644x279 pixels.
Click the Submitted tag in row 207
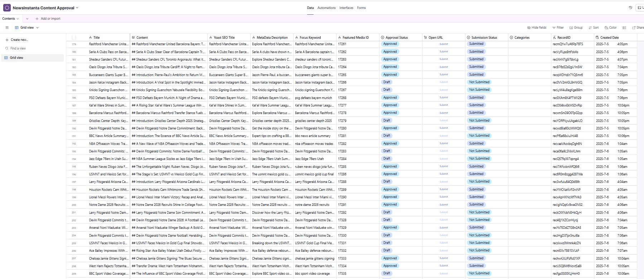pyautogui.click(x=476, y=258)
